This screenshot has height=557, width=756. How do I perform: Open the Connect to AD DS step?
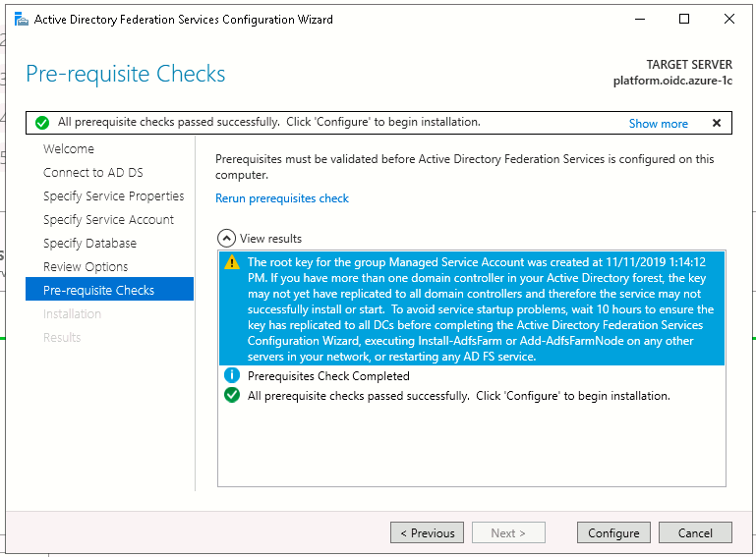point(93,173)
